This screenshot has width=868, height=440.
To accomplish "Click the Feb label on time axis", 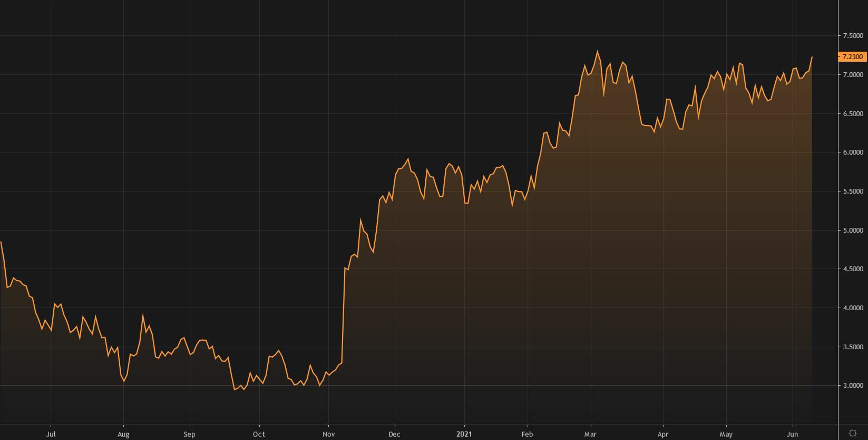I will [x=527, y=434].
